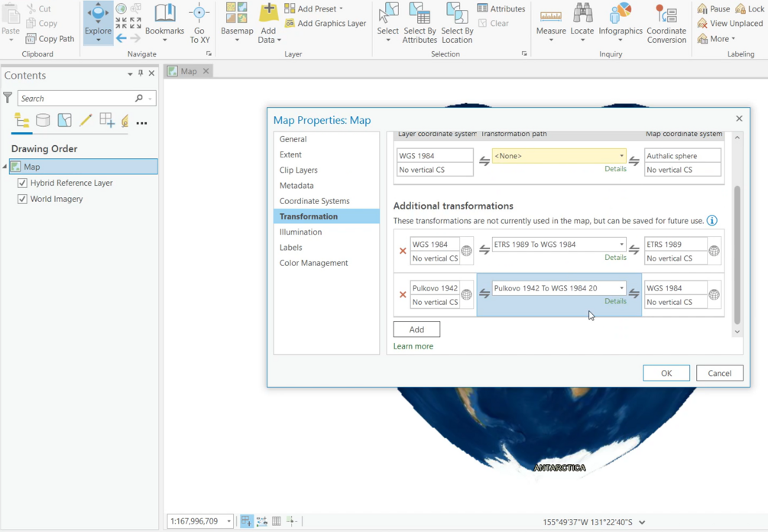Open the Bookmarks gallery
768x532 pixels.
(x=164, y=22)
